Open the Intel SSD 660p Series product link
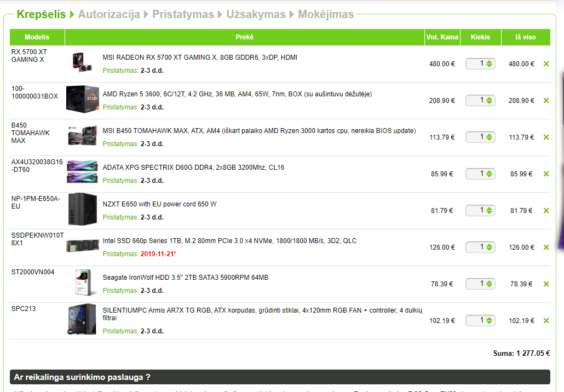The height and width of the screenshot is (392, 564). pyautogui.click(x=229, y=241)
